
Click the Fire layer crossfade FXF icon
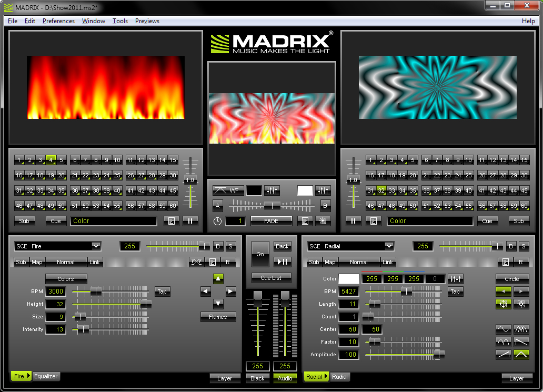[196, 262]
